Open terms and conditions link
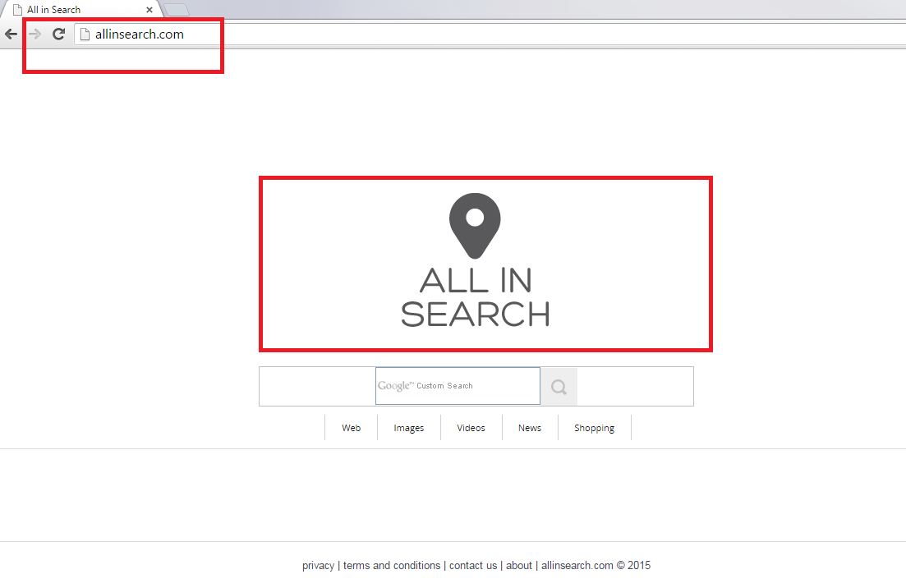This screenshot has width=906, height=588. tap(392, 565)
